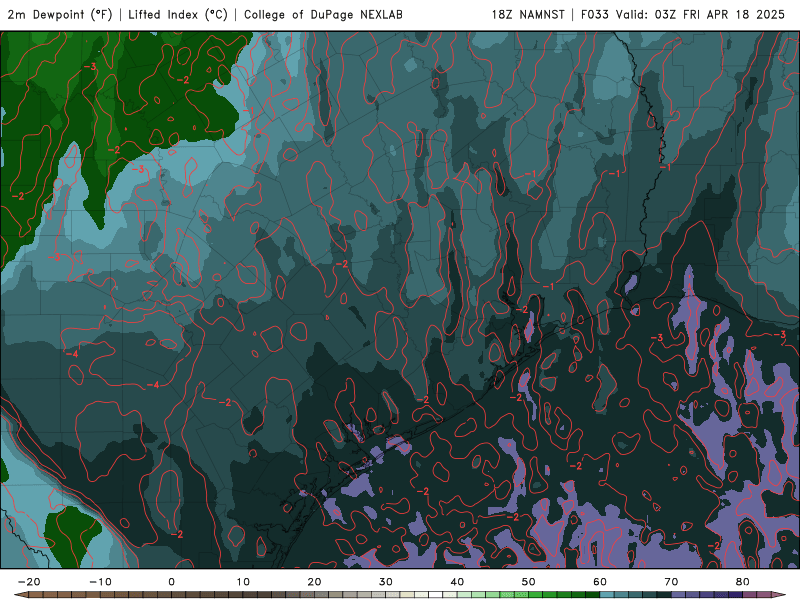Click the '0' colorbar scale label
This screenshot has width=800, height=600.
click(171, 582)
